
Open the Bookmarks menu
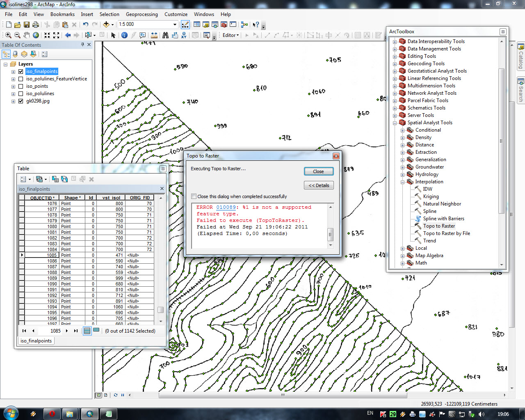[62, 14]
